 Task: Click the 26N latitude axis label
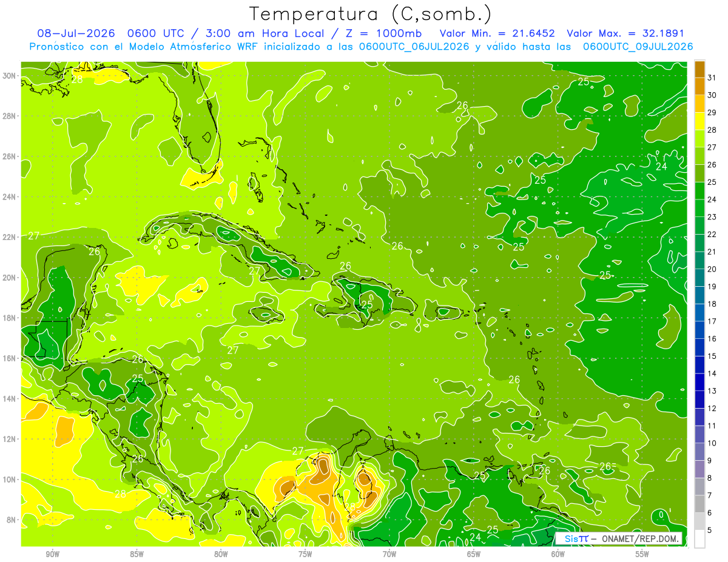(x=9, y=156)
